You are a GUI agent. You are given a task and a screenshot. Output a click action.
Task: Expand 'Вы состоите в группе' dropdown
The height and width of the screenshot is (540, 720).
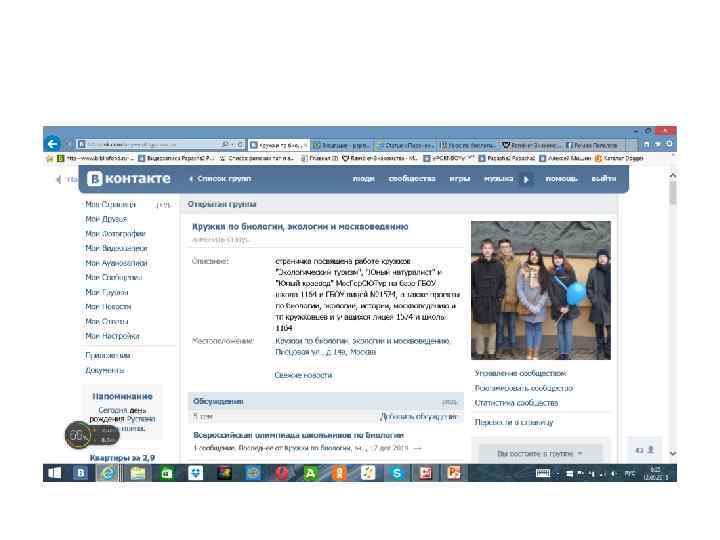[x=540, y=454]
